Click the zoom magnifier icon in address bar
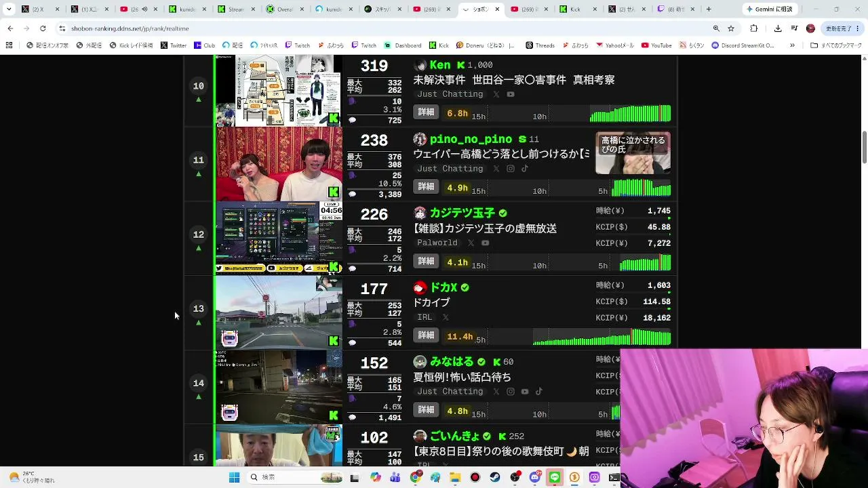868x488 pixels. click(x=716, y=28)
